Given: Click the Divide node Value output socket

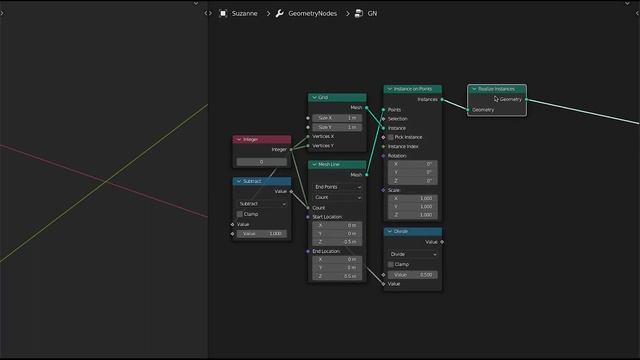Looking at the screenshot, I should coord(442,242).
